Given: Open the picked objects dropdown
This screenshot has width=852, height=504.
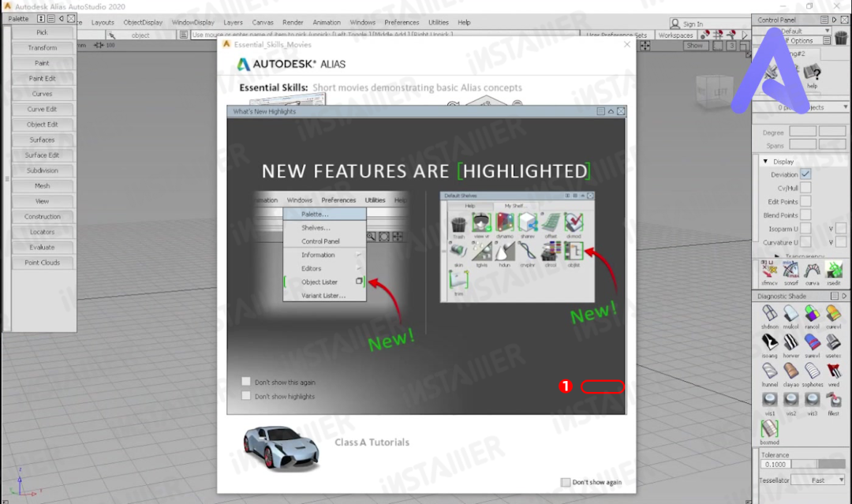Looking at the screenshot, I should point(802,107).
